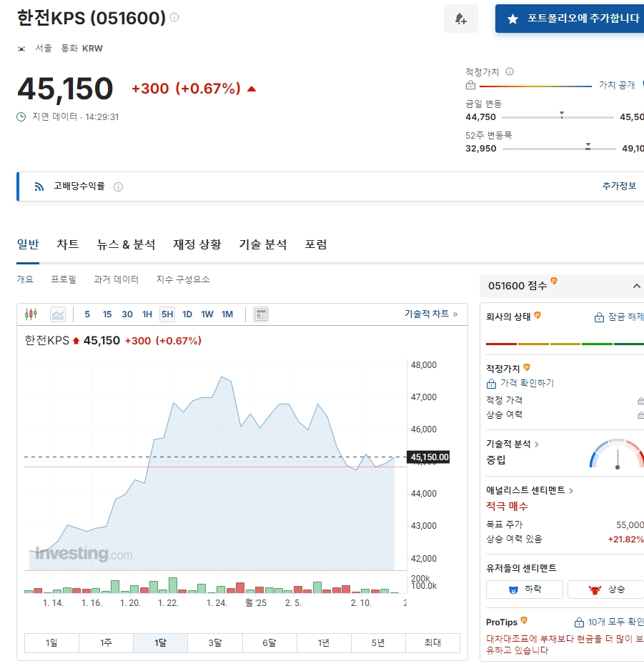Switch to the 차트 tab

(x=68, y=244)
